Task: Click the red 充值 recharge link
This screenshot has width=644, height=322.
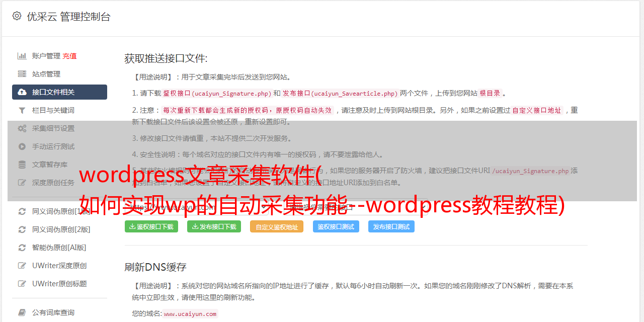Action: pos(69,56)
